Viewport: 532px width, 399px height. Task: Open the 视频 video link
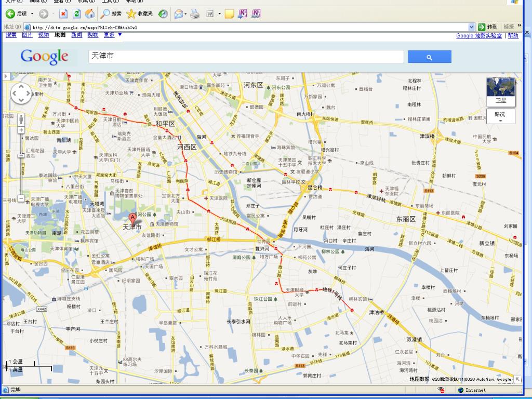coord(44,35)
